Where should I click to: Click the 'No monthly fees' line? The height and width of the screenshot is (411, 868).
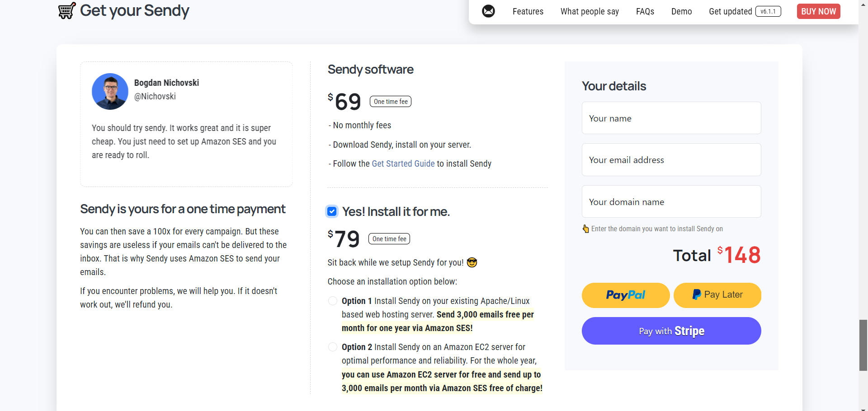[360, 125]
